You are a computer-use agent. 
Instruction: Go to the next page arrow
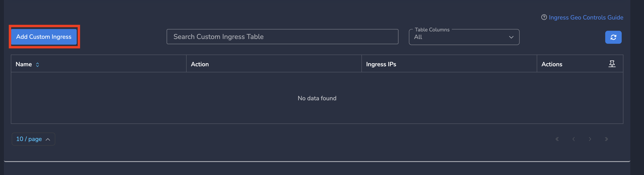coord(590,139)
